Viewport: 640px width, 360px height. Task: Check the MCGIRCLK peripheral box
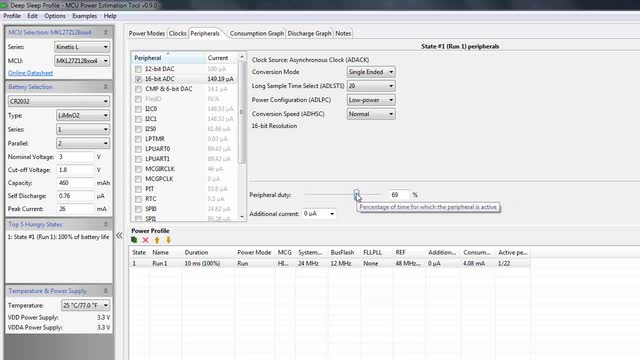point(138,169)
